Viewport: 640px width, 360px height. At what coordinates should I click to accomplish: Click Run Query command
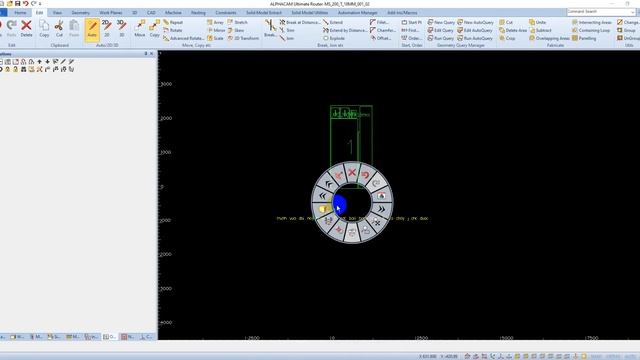tap(440, 38)
